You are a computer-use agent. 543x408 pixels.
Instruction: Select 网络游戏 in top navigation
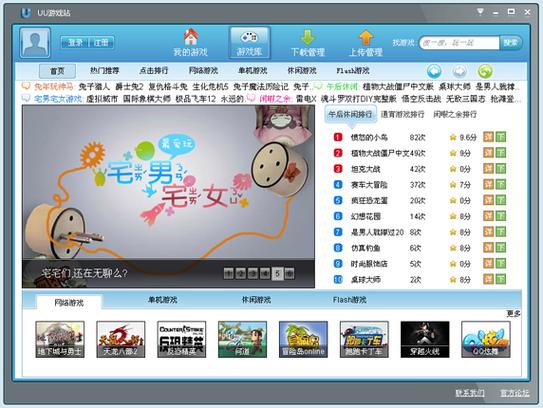click(203, 71)
